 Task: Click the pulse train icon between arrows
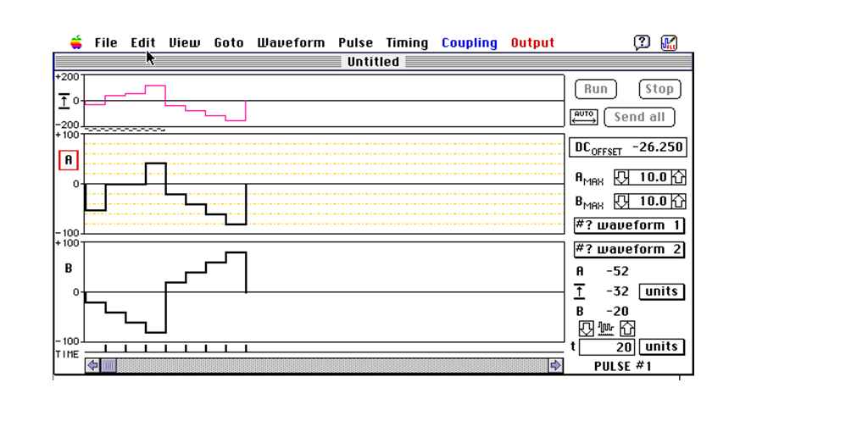pyautogui.click(x=607, y=329)
